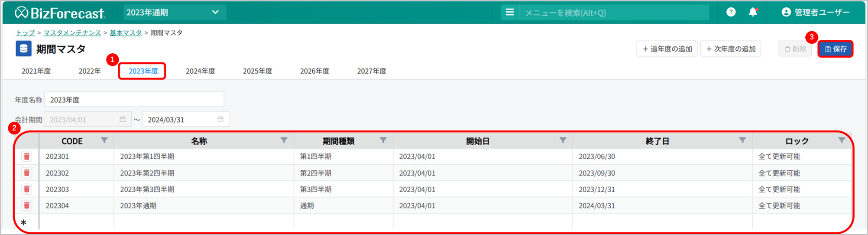Filter the CODE column
This screenshot has width=868, height=235.
[104, 140]
